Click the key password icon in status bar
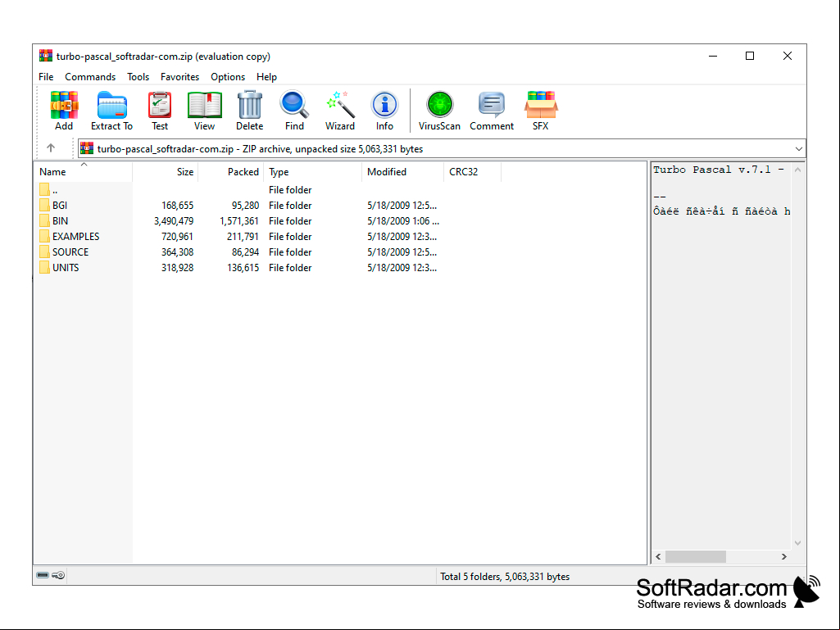This screenshot has width=840, height=630. pos(58,575)
